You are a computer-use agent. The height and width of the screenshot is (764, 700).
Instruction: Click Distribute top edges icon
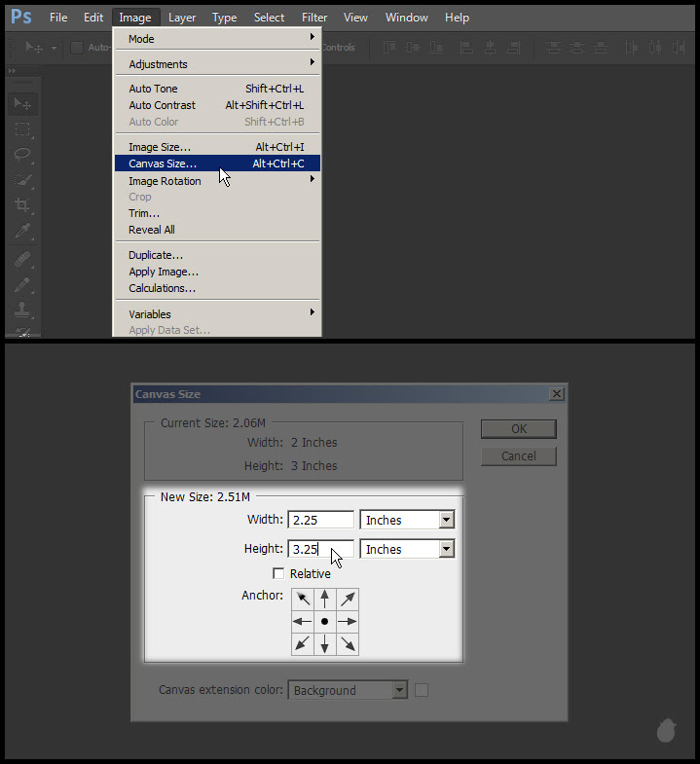553,48
